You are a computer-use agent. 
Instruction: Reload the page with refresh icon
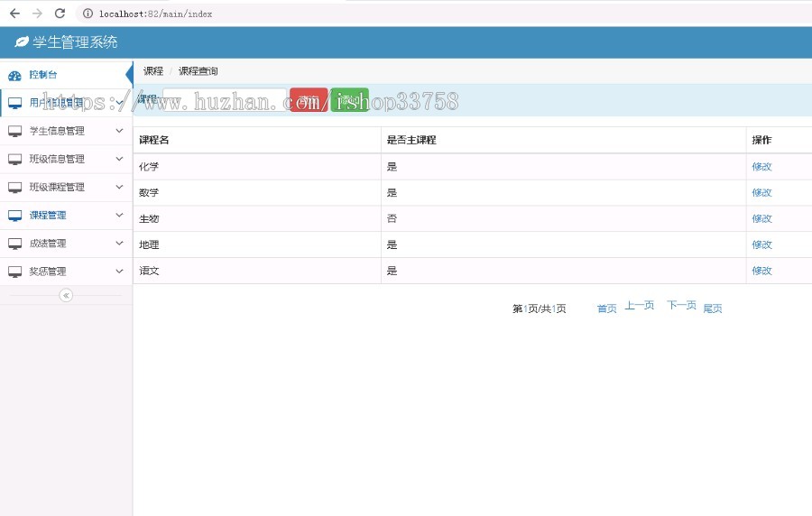point(60,14)
